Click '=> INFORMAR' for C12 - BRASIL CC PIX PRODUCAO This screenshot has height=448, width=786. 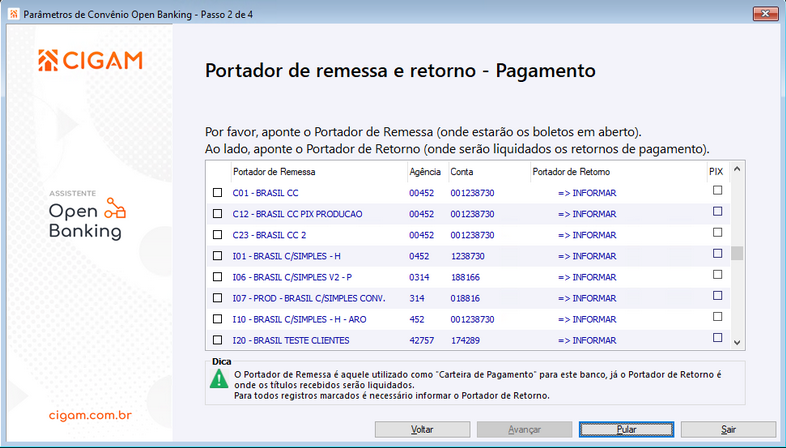coord(587,214)
